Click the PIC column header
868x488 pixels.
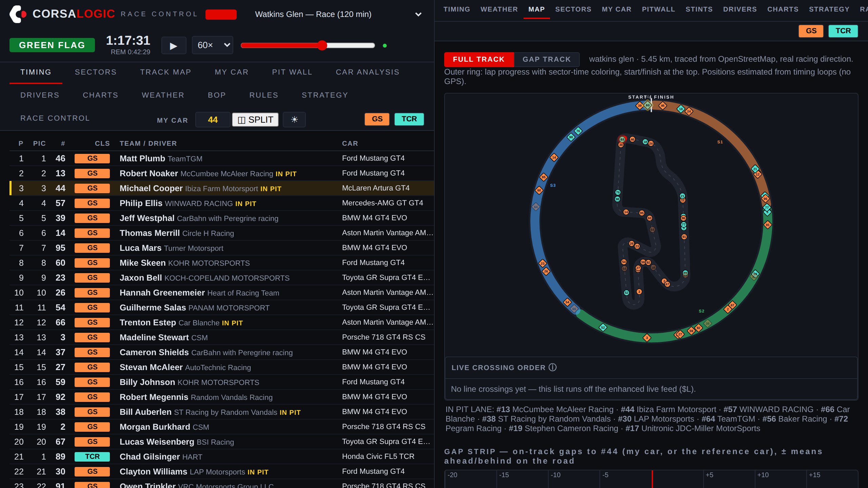click(x=39, y=143)
